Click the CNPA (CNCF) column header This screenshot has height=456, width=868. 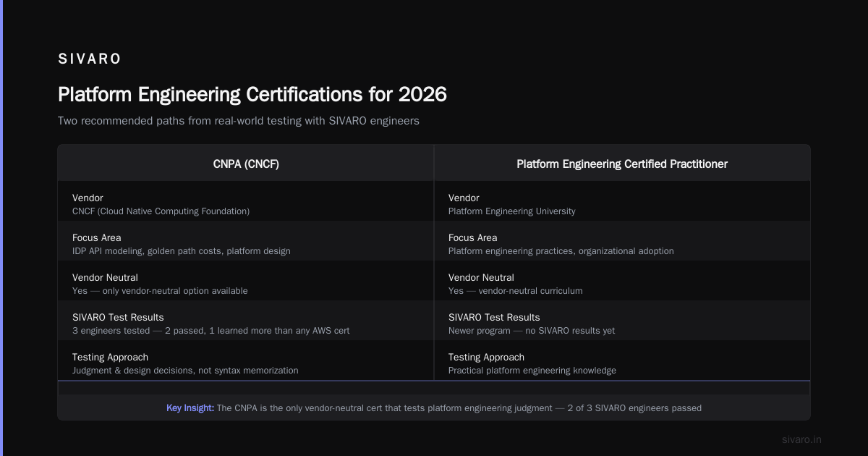(246, 164)
